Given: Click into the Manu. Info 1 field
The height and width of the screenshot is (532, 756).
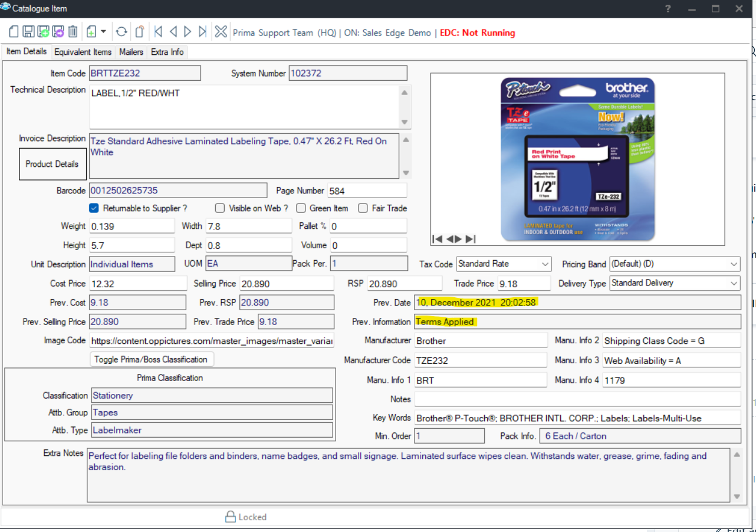Looking at the screenshot, I should pos(481,380).
